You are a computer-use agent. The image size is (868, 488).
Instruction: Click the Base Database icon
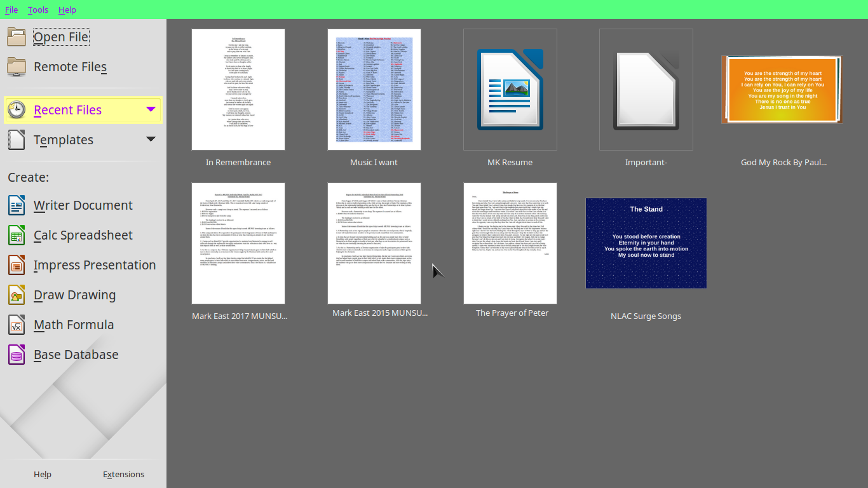pyautogui.click(x=17, y=355)
